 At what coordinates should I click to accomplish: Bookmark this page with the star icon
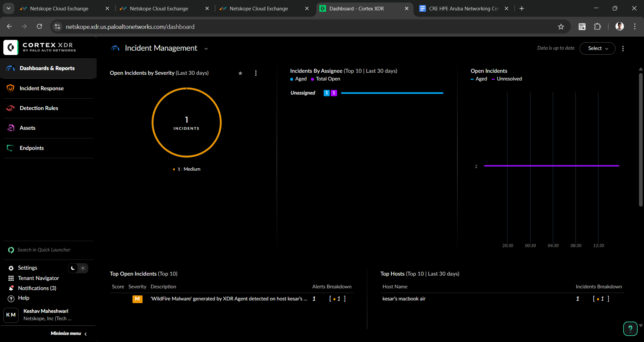point(561,27)
